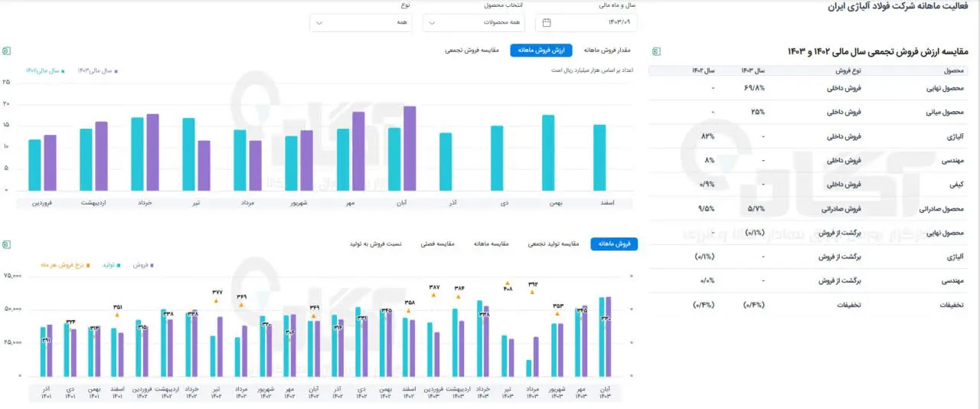The height and width of the screenshot is (409, 980).
Task: Click the teal تیر bar in top chart
Action: (188, 155)
